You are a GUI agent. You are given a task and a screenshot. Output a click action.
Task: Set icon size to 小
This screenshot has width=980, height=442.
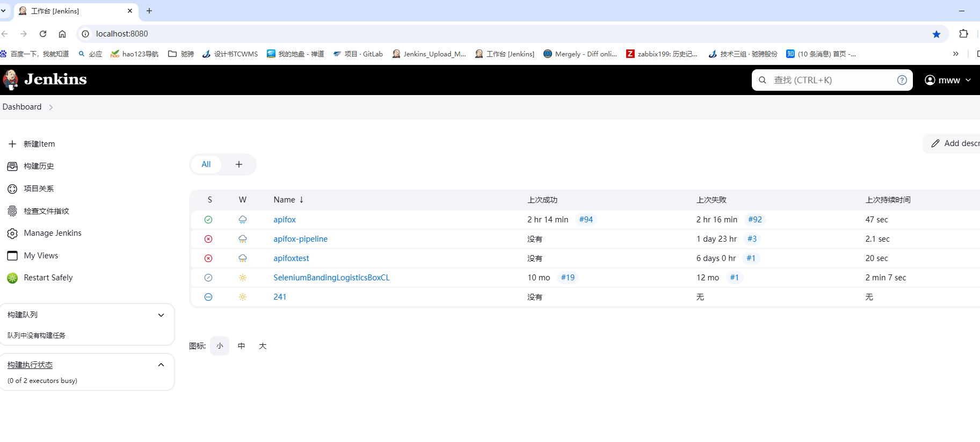click(x=220, y=346)
